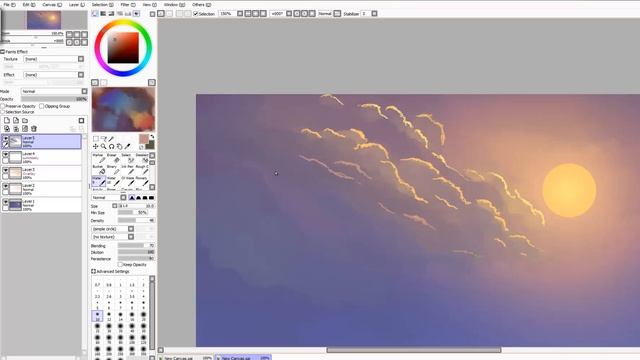
Task: Select the magic wand tool
Action: click(x=111, y=139)
